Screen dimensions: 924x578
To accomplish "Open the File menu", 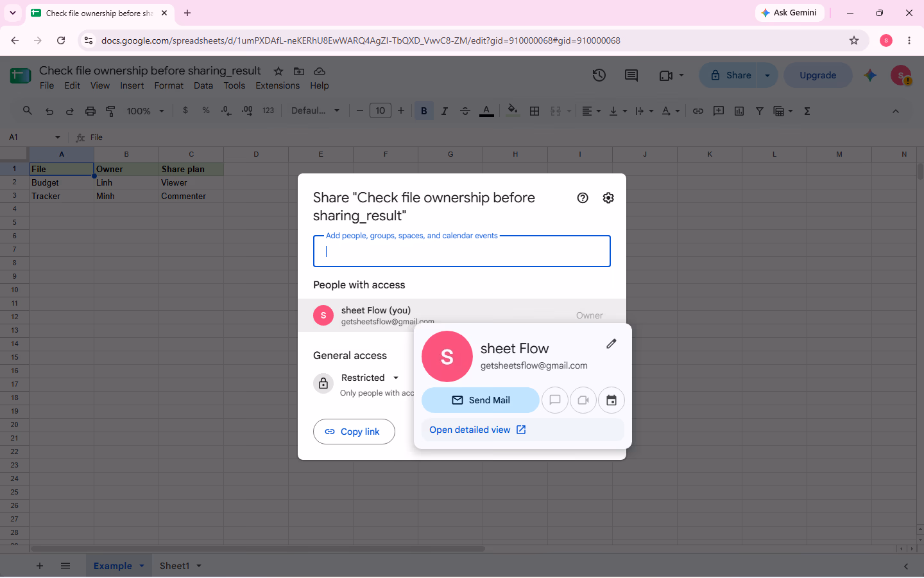I will click(x=47, y=85).
